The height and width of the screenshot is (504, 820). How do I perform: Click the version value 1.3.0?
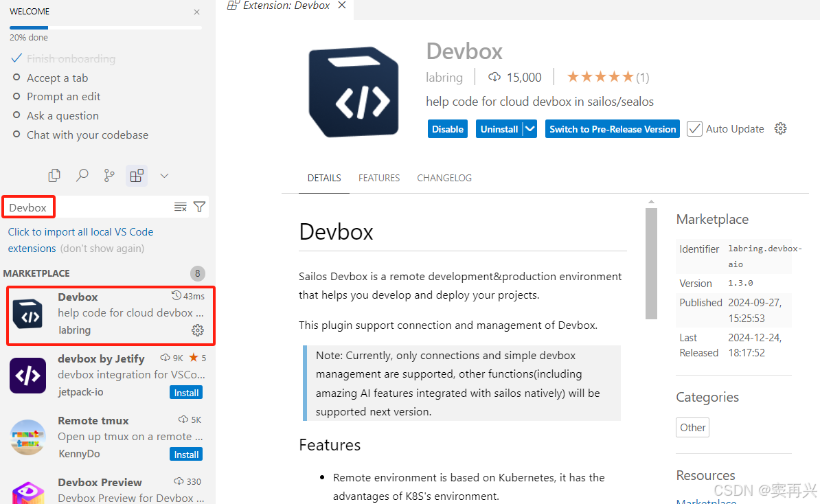point(740,283)
